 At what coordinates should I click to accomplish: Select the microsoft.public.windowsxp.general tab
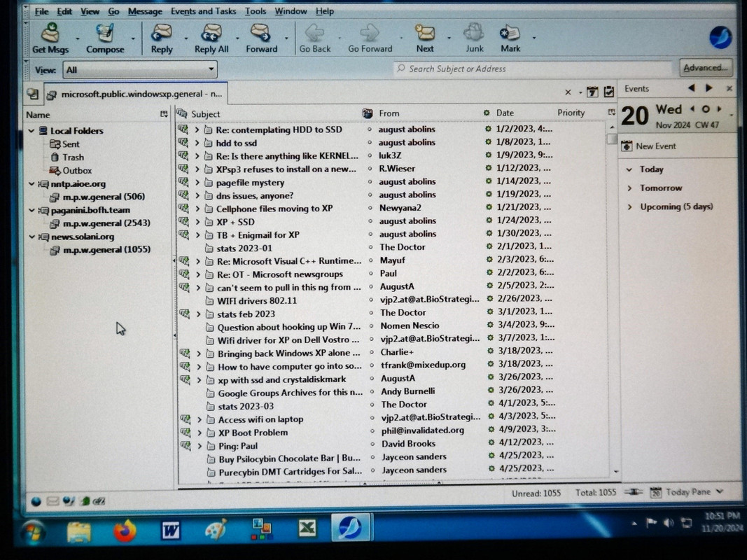click(135, 94)
